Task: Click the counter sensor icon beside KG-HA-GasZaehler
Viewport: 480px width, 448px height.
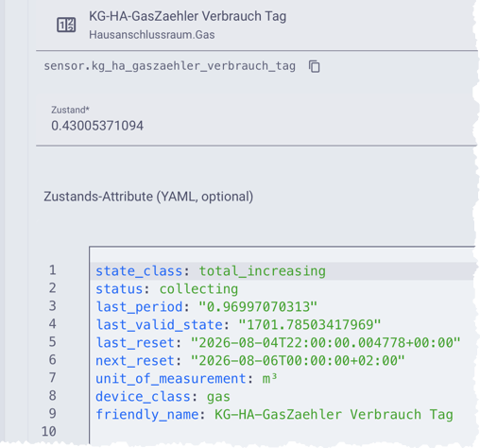Action: pos(66,25)
